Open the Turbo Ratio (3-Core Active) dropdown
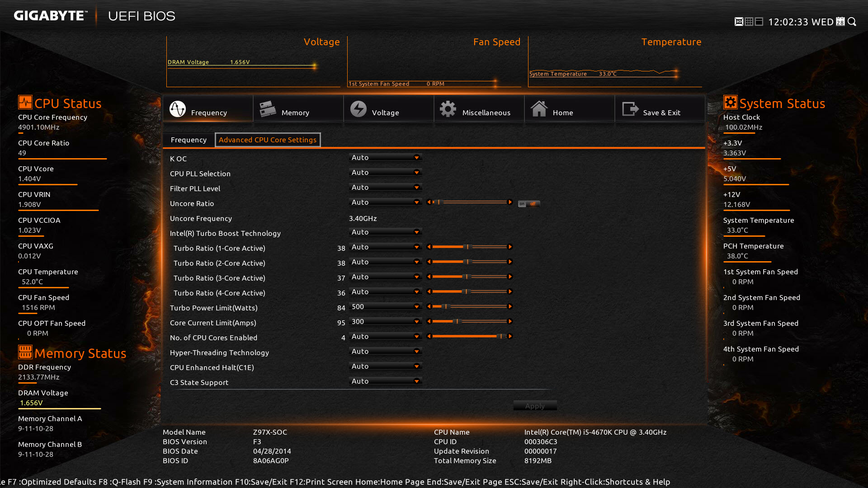This screenshot has width=868, height=488. (x=385, y=277)
